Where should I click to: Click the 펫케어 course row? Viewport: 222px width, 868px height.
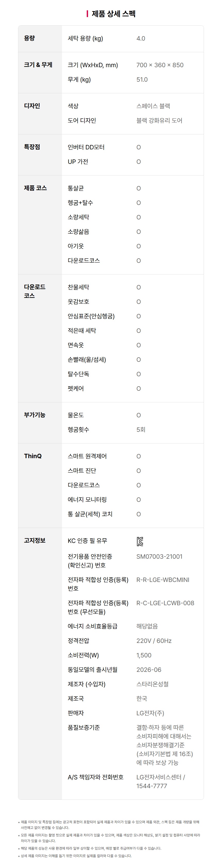tap(132, 388)
